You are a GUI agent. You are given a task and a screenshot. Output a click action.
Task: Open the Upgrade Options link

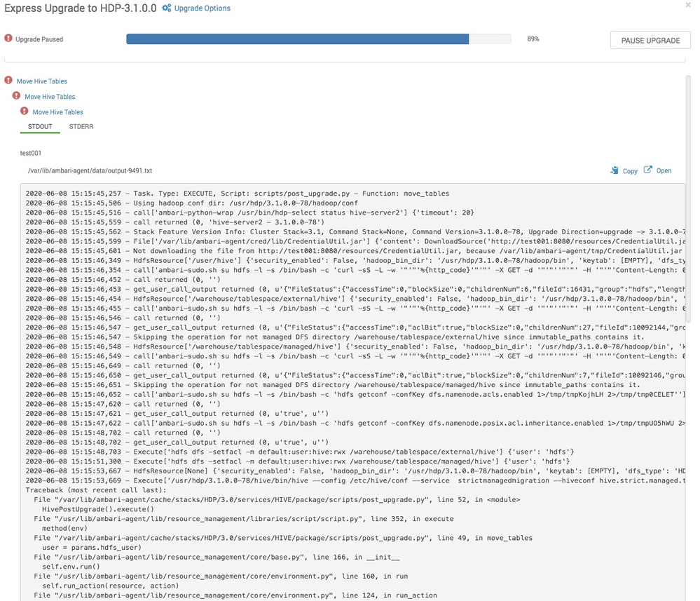click(203, 8)
